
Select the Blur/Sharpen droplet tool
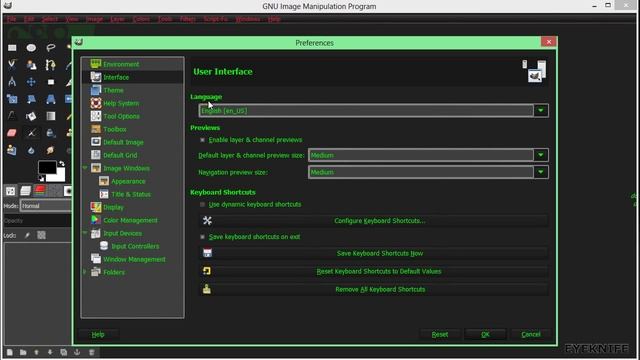pos(31,150)
